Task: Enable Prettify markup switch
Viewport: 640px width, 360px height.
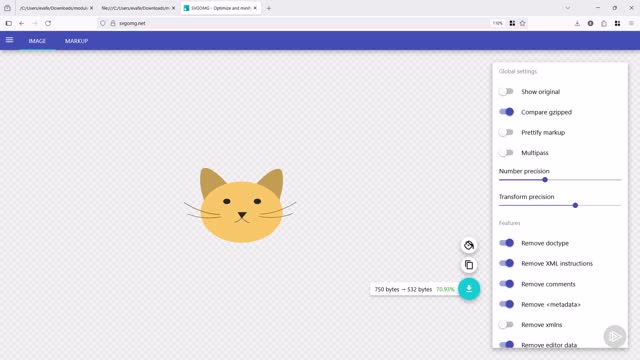Action: pyautogui.click(x=506, y=132)
